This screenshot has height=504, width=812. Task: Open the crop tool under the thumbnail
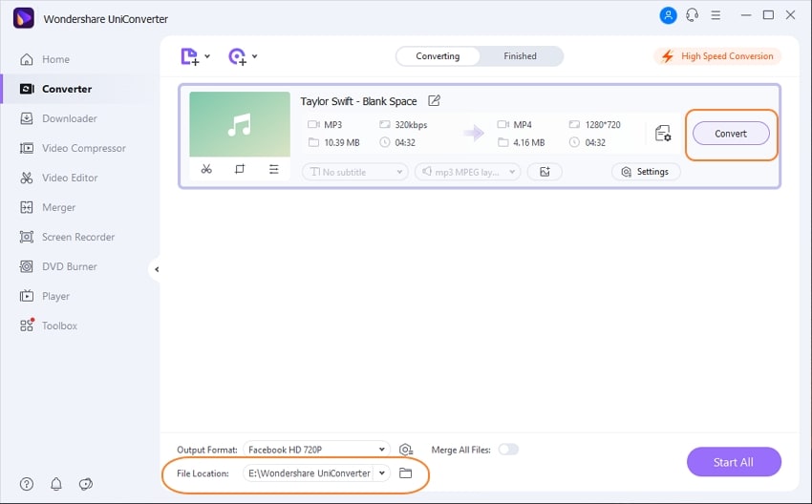tap(240, 169)
